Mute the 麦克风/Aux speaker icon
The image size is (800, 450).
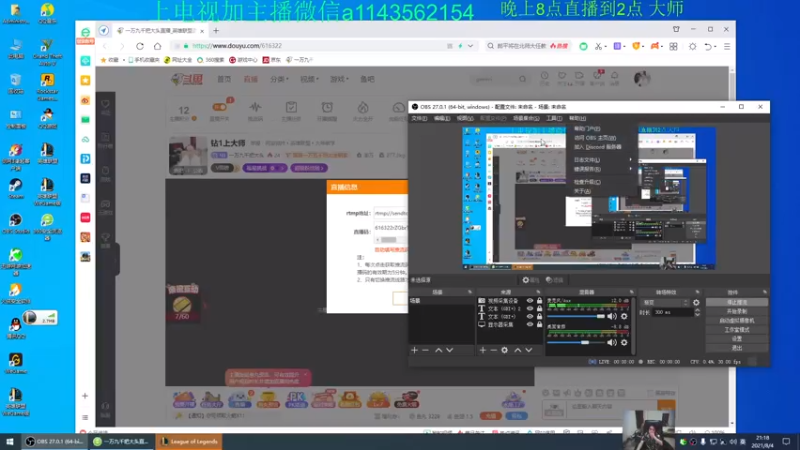pyautogui.click(x=612, y=316)
